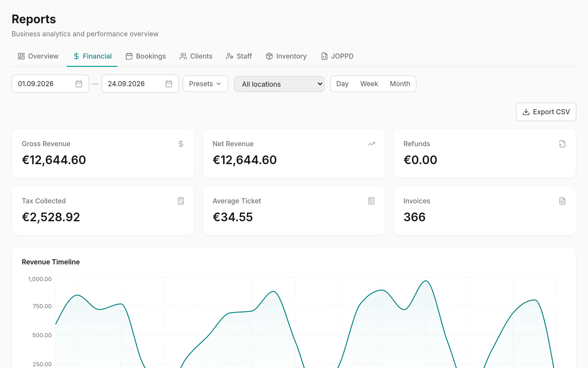Click the Overview tab grid icon
The height and width of the screenshot is (368, 588).
(x=21, y=56)
